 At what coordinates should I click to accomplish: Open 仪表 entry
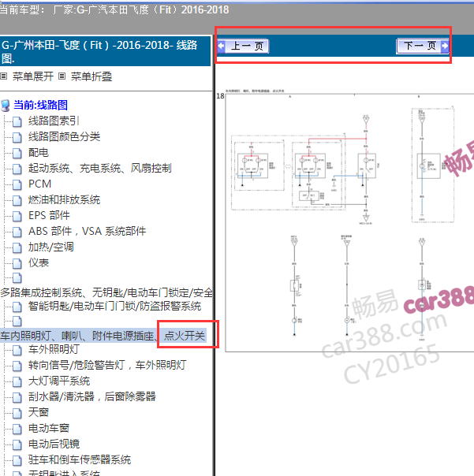[x=39, y=263]
